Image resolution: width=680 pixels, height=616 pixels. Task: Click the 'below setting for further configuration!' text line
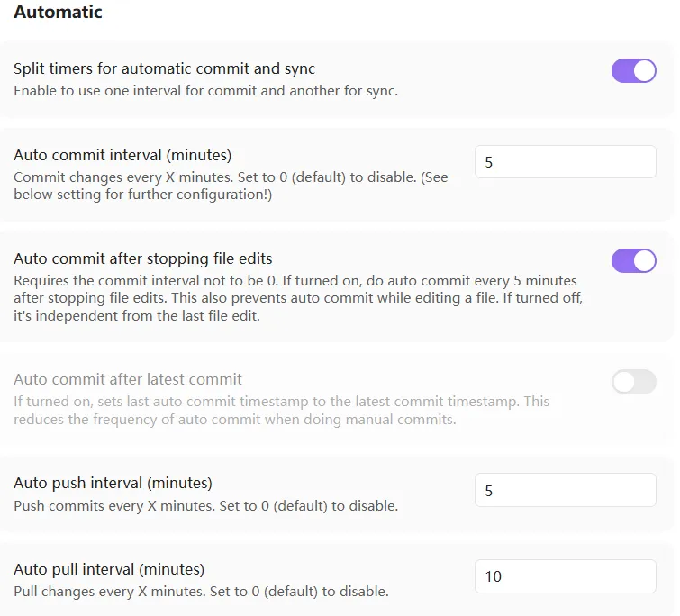click(142, 195)
